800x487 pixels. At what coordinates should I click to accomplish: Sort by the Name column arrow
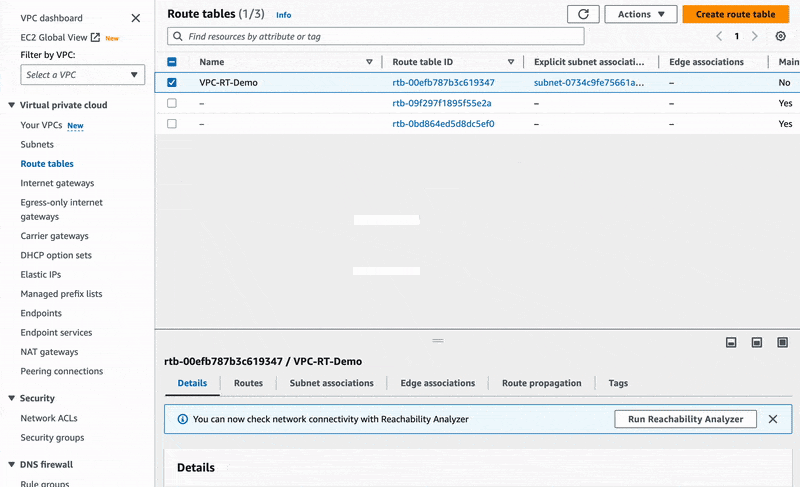[369, 62]
